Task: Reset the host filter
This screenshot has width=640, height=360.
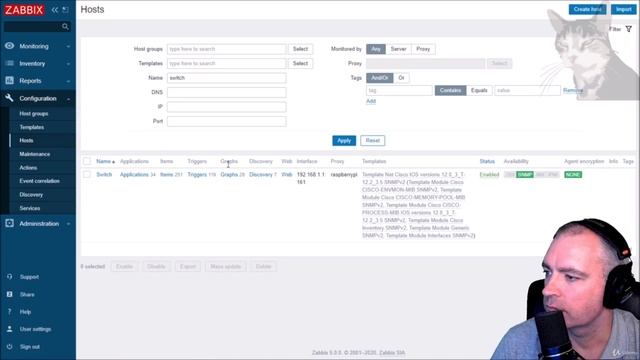Action: click(373, 140)
